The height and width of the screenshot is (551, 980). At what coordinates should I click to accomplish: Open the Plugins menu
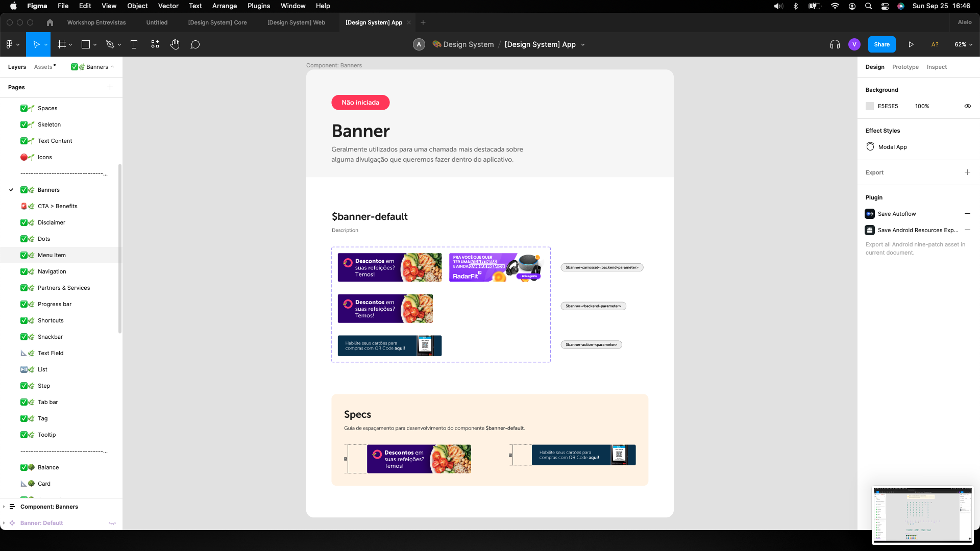tap(258, 6)
